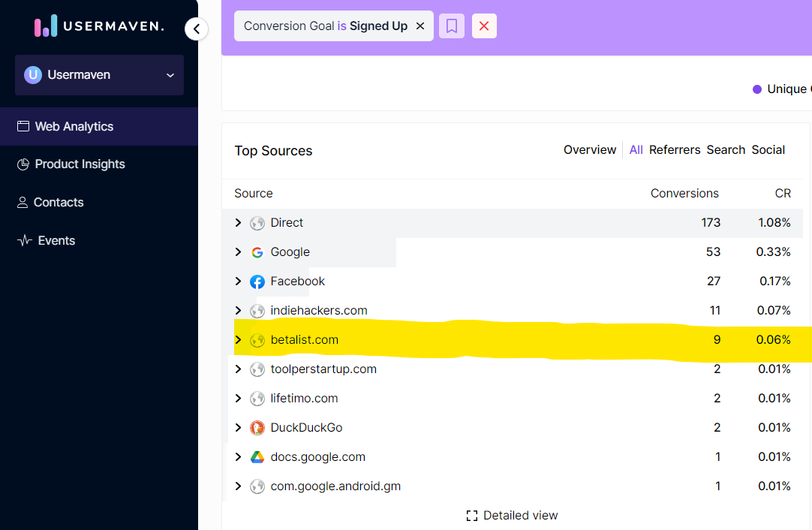
Task: Select the Facebook conversions value 27
Action: point(714,282)
